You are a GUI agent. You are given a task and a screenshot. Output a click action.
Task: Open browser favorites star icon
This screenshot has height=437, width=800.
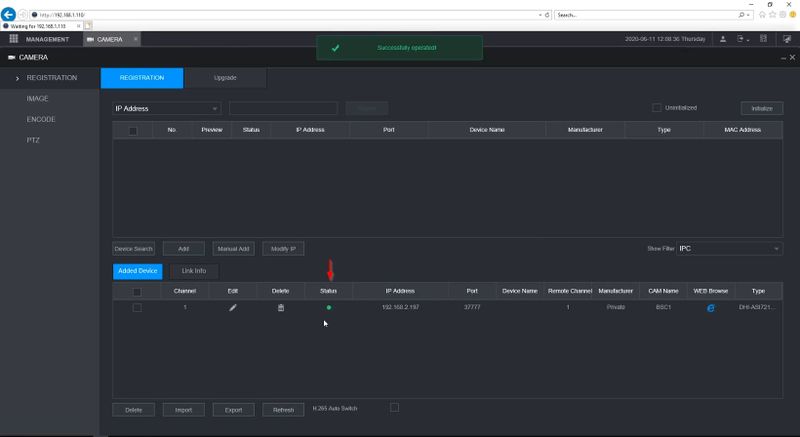click(x=772, y=15)
